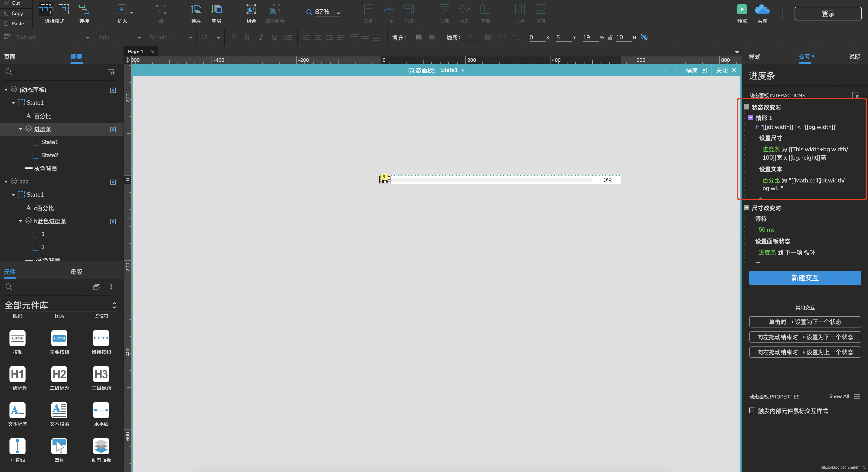Toggle the 进度条 row view indicator
The height and width of the screenshot is (472, 868).
[x=113, y=129]
